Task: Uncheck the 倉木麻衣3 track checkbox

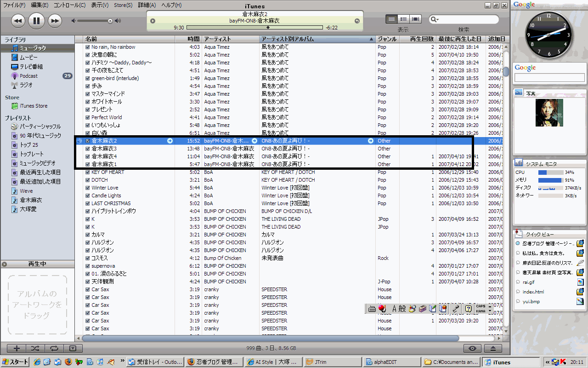Action: coord(88,149)
